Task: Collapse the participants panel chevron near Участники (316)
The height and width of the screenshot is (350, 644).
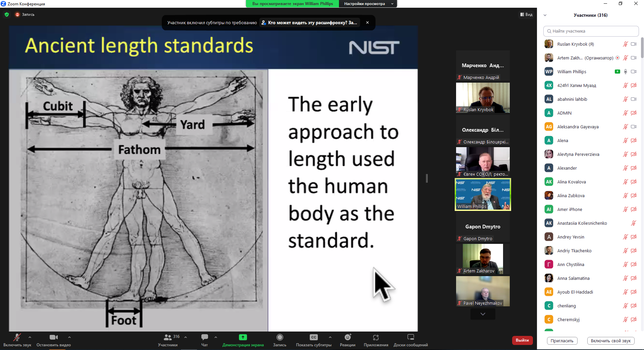Action: coord(545,15)
